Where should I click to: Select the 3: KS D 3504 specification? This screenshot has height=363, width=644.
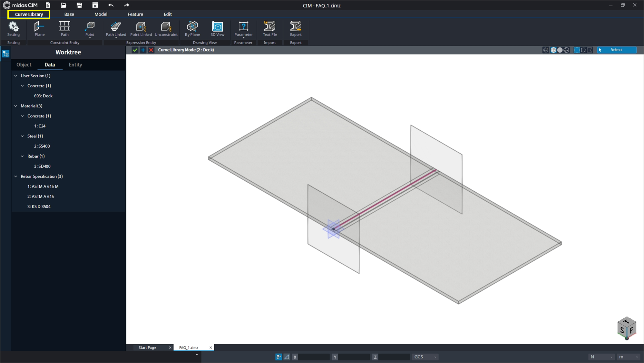point(39,207)
